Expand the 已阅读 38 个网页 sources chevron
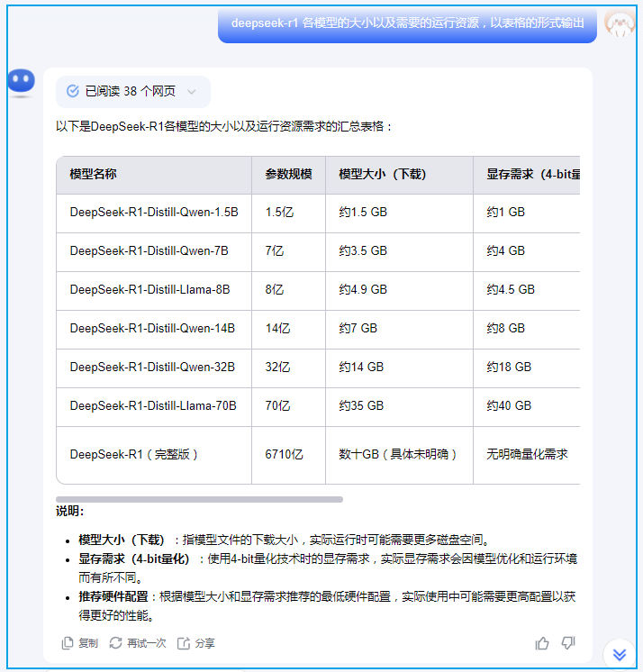 (192, 92)
